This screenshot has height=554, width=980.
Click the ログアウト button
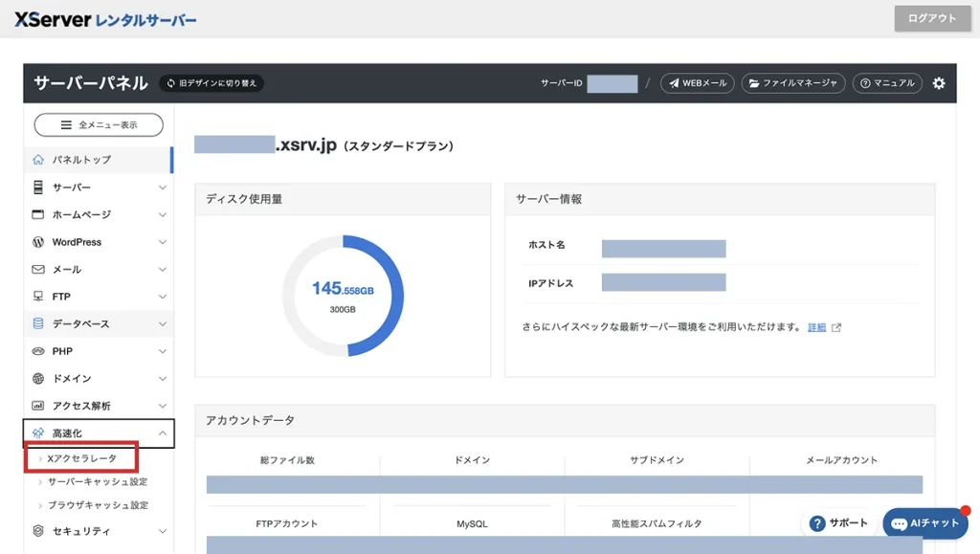[931, 17]
